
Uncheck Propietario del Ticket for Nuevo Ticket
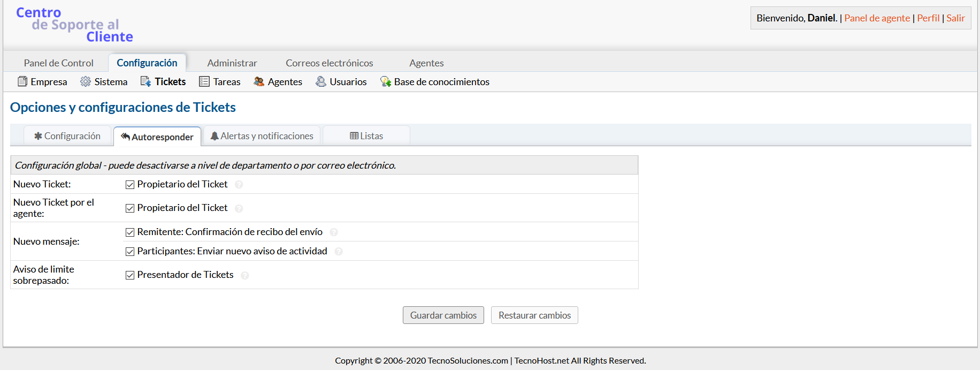pyautogui.click(x=130, y=185)
